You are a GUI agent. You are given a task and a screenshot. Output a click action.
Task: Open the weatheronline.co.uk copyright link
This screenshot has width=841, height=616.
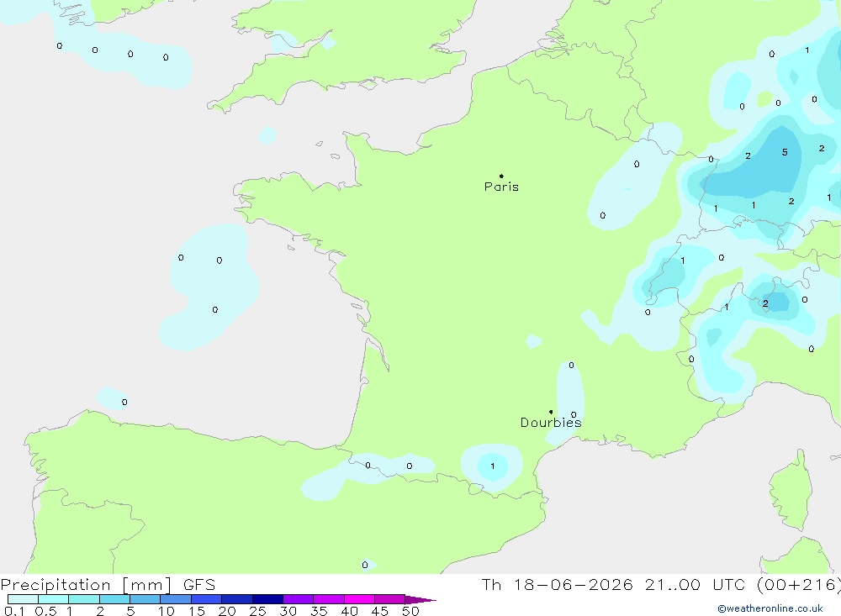click(x=770, y=608)
